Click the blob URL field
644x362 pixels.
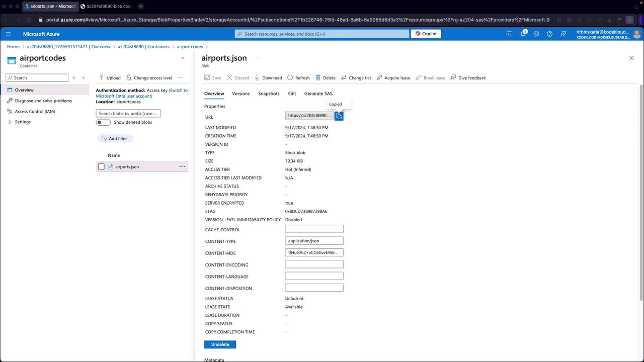(x=309, y=116)
